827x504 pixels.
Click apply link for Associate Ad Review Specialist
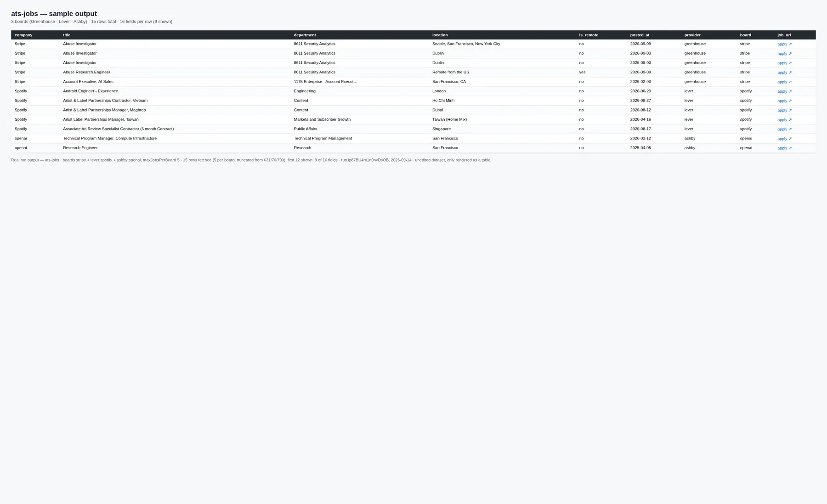[x=784, y=129]
